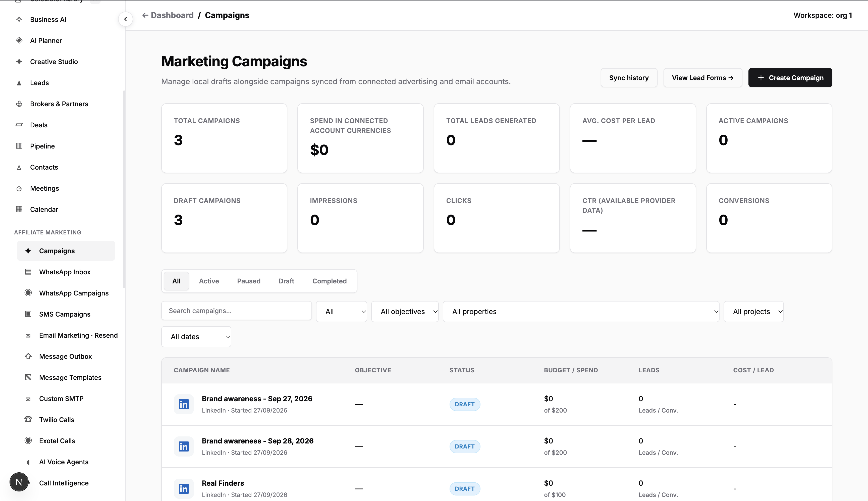Click the Message Outbox upload icon
Viewport: 868px width, 501px height.
click(28, 356)
